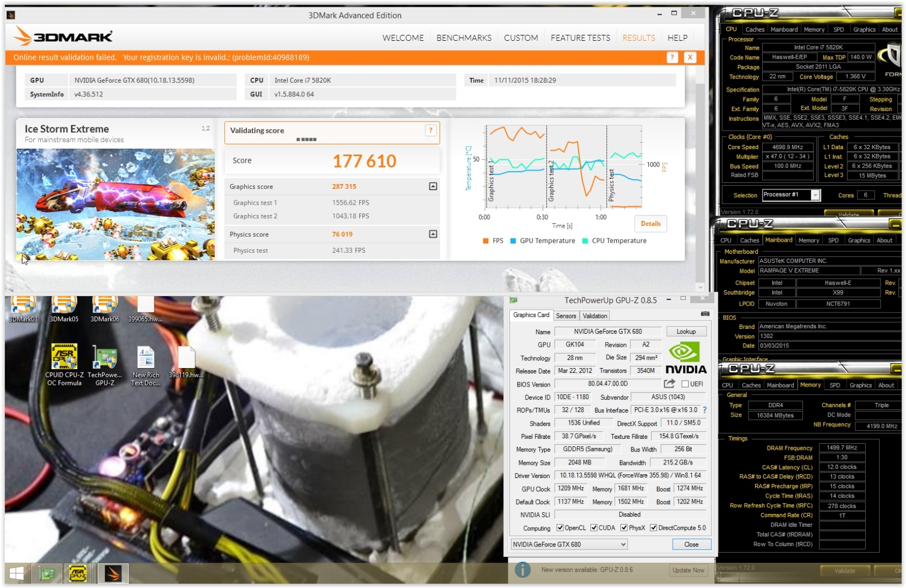Click the GPU-Z title bar app icon
906x588 pixels.
(x=513, y=300)
